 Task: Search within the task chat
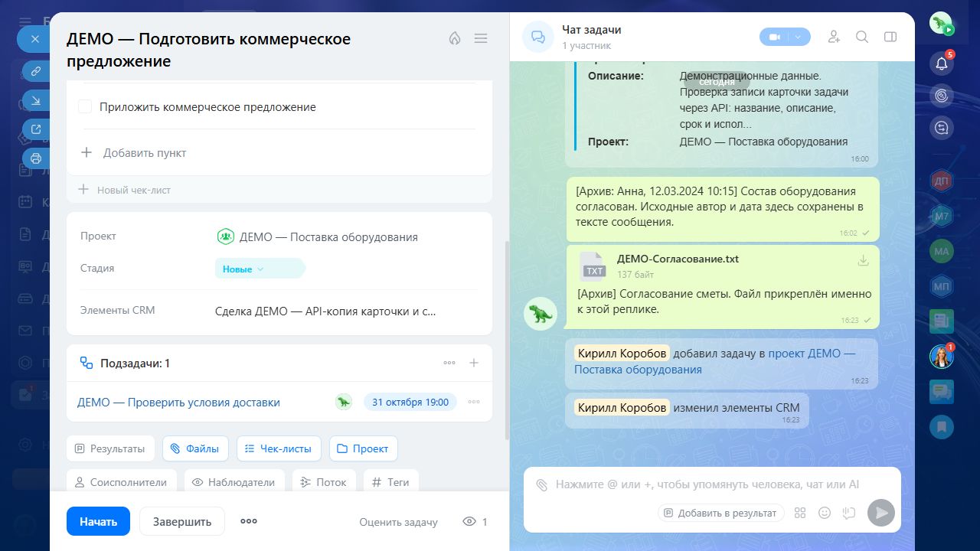862,37
